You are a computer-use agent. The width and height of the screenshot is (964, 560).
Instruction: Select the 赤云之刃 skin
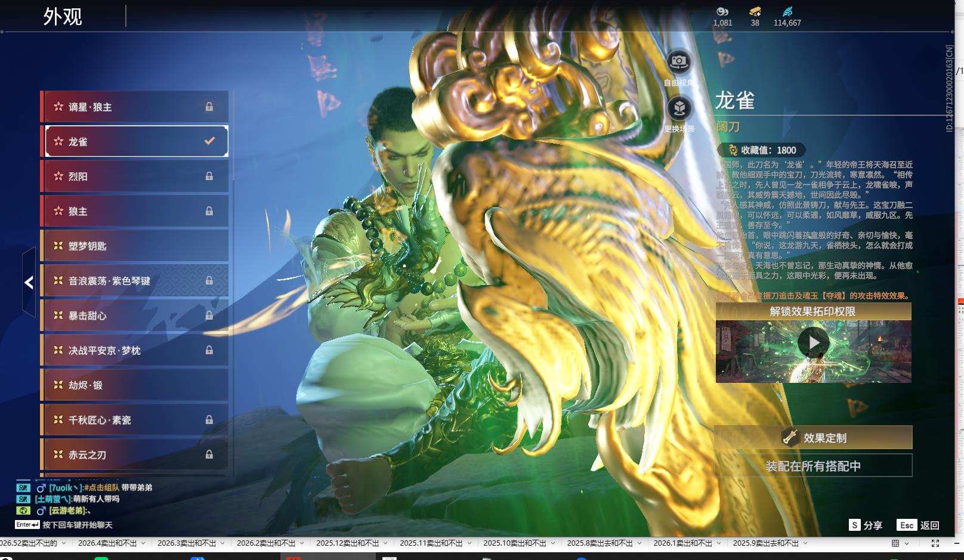135,454
